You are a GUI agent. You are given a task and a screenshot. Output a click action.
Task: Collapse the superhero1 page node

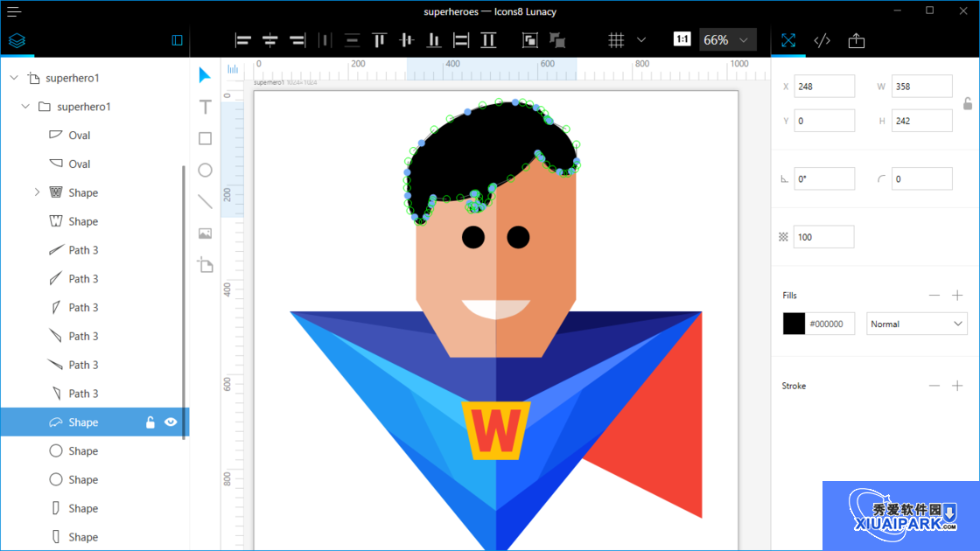(14, 78)
